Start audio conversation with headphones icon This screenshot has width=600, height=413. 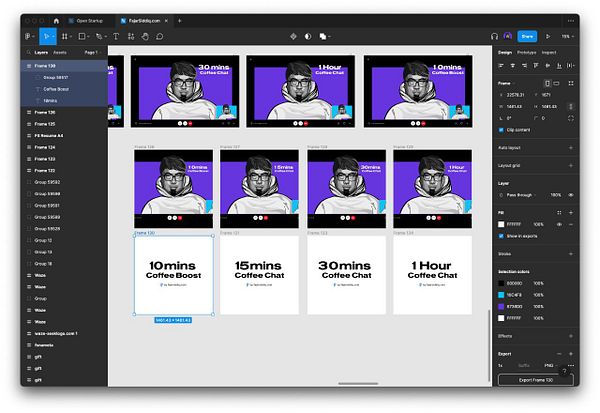494,36
